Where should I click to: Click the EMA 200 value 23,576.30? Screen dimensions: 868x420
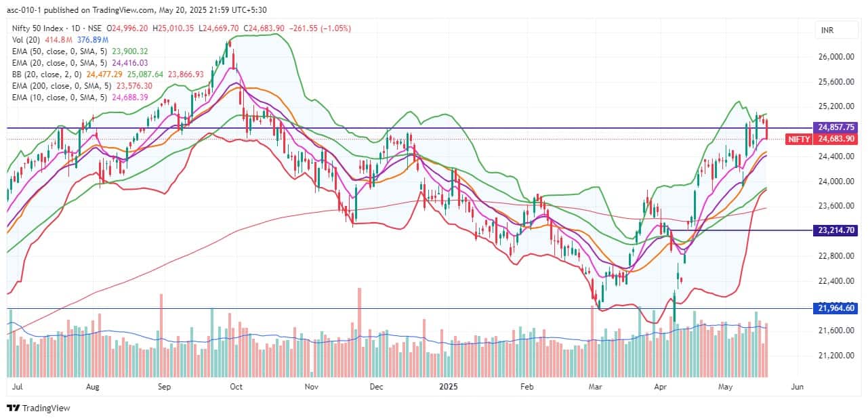[x=136, y=86]
